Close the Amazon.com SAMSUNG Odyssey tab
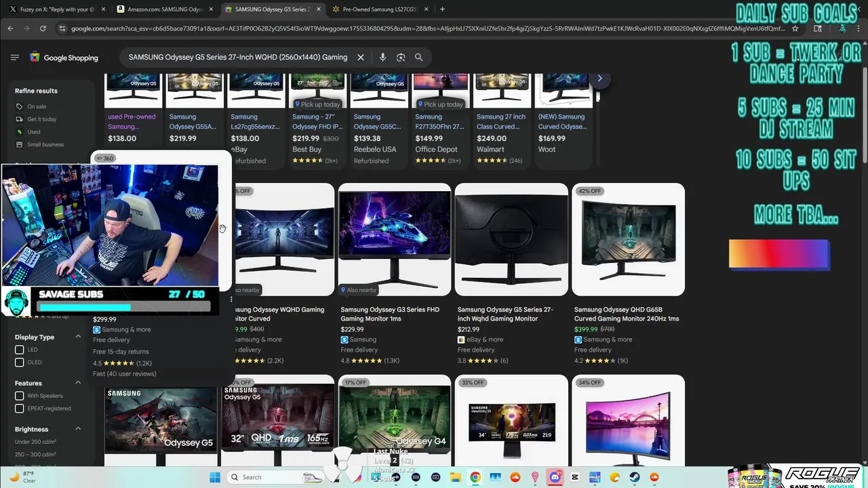The image size is (868, 488). point(211,9)
